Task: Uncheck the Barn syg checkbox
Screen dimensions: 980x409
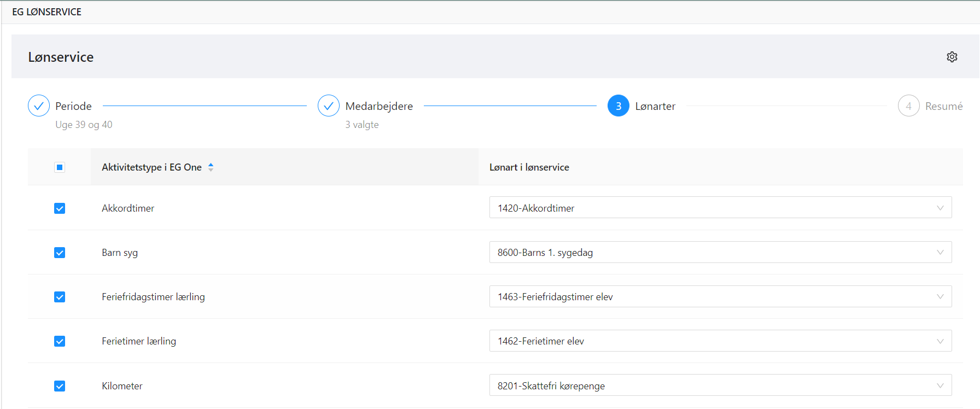Action: click(x=60, y=253)
